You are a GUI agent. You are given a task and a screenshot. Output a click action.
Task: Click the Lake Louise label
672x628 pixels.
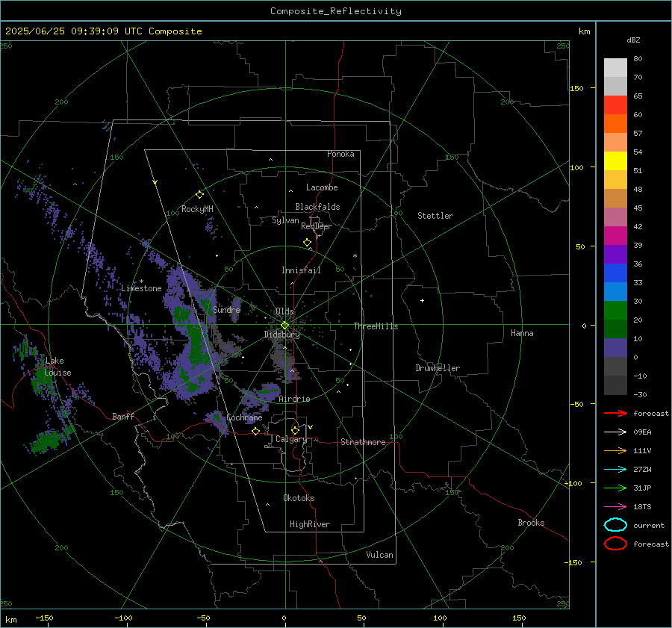click(57, 367)
